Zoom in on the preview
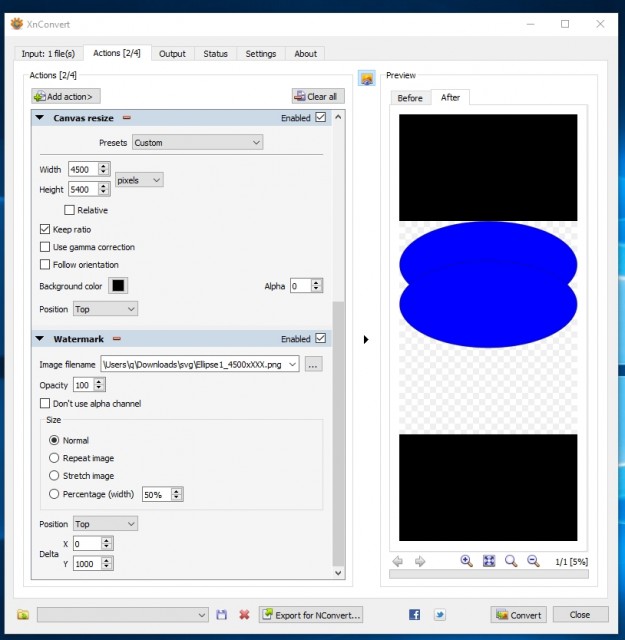Image resolution: width=625 pixels, height=640 pixels. coord(466,561)
